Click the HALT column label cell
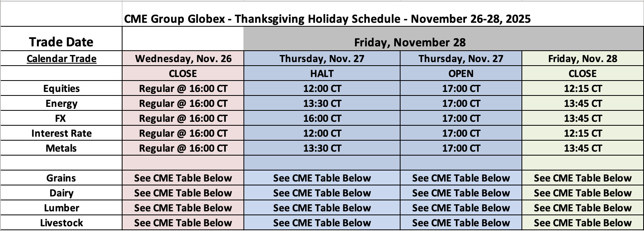 (x=322, y=73)
